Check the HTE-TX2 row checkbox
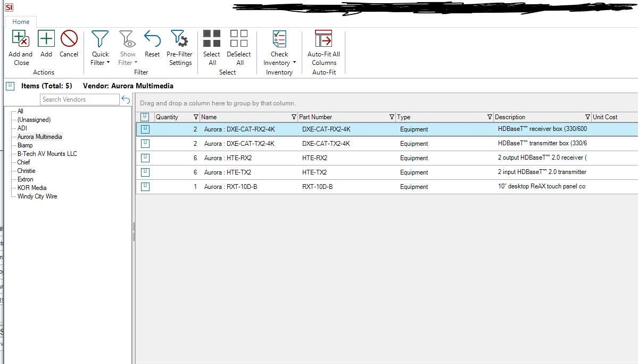This screenshot has height=364, width=638. point(145,172)
